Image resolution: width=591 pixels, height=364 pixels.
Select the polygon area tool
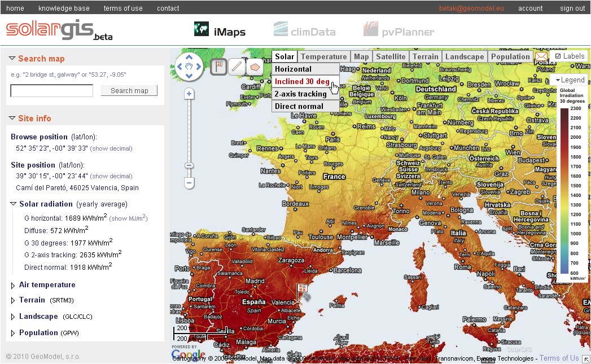(x=255, y=67)
